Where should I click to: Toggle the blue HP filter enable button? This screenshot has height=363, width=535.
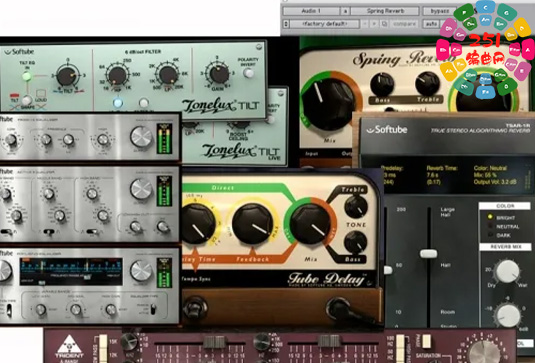tap(118, 103)
